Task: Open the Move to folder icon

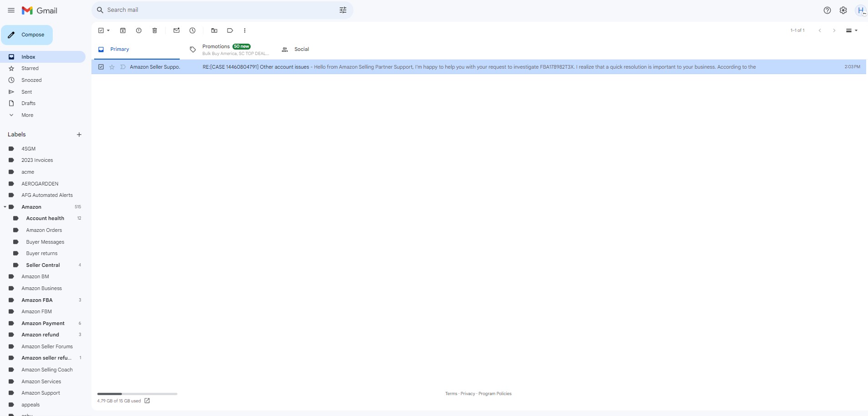Action: coord(214,30)
